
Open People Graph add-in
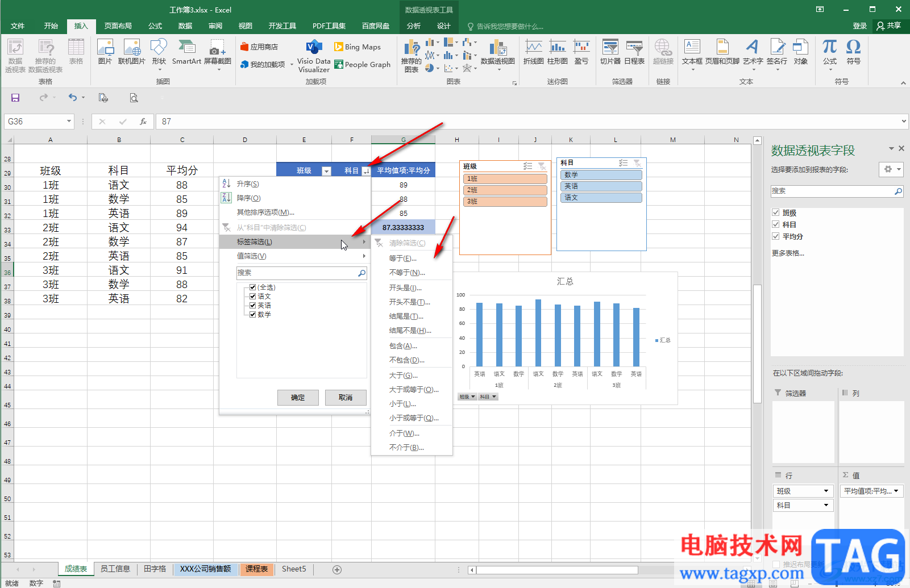(363, 64)
